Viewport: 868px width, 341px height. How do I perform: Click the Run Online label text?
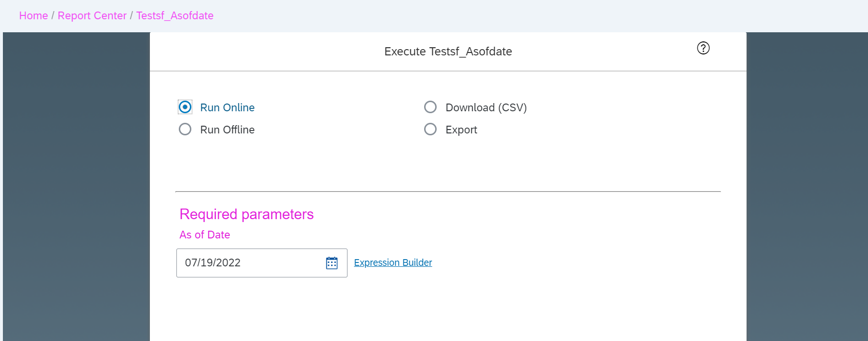coord(227,107)
